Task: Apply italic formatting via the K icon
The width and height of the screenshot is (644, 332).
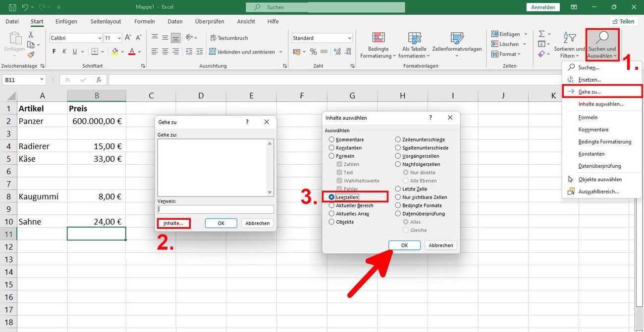Action: (x=63, y=51)
